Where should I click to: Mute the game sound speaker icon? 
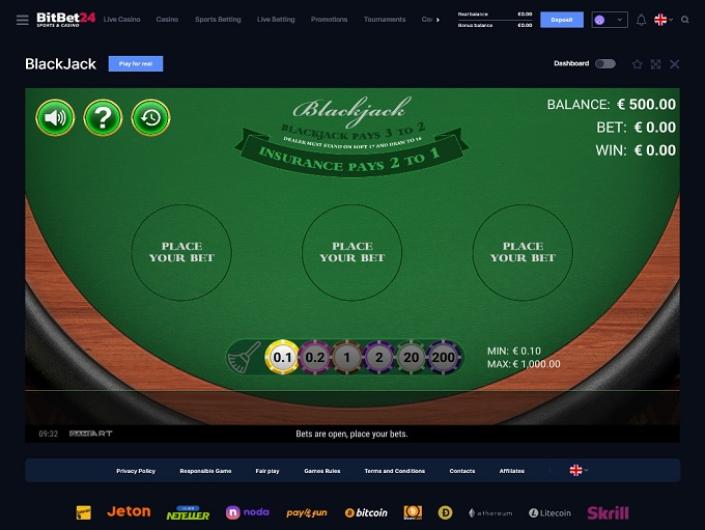point(55,118)
